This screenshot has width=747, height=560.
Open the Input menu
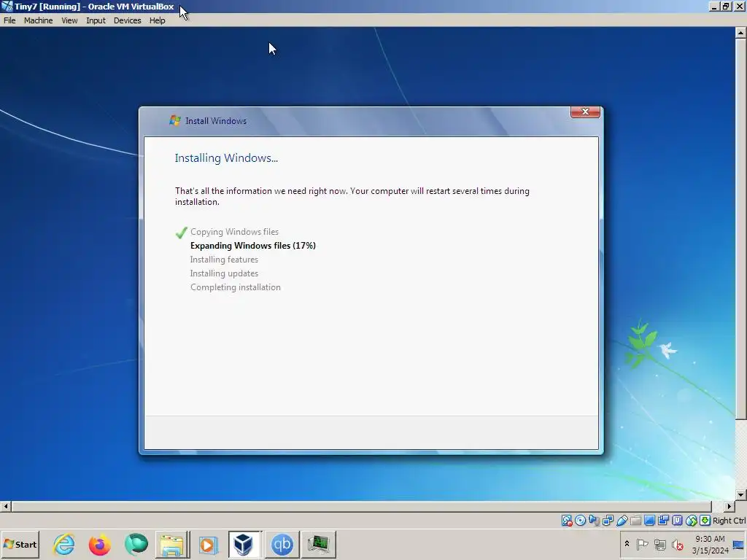pos(96,20)
